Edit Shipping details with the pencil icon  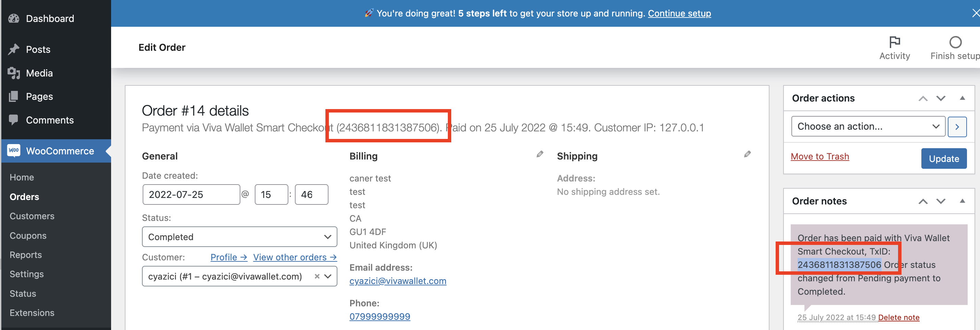click(x=747, y=154)
